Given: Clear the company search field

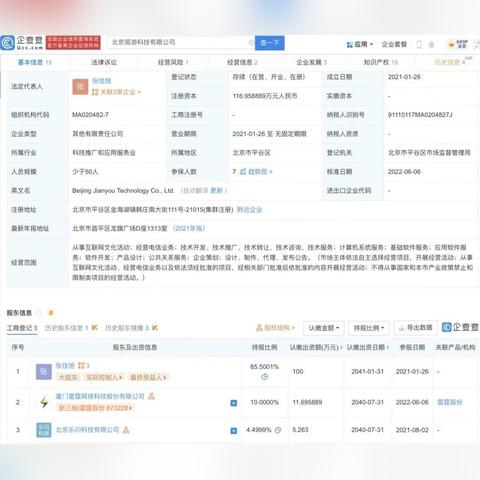Looking at the screenshot, I should coord(251,43).
